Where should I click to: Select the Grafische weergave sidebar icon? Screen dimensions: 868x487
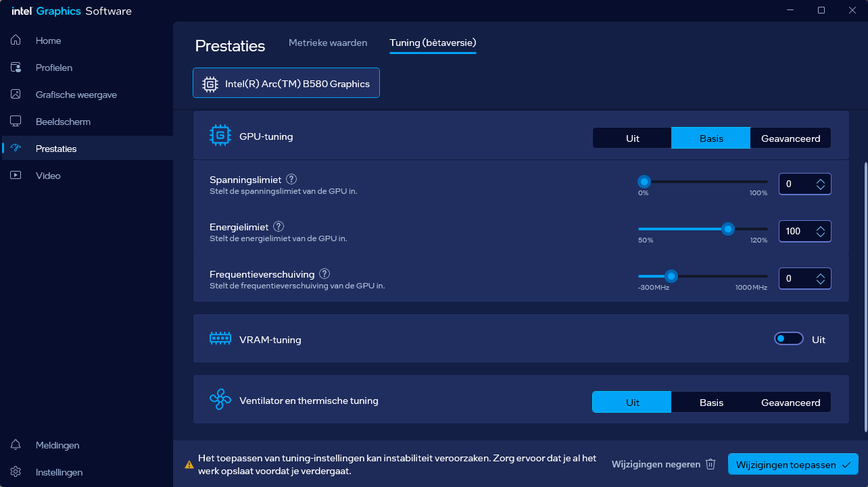coord(16,95)
